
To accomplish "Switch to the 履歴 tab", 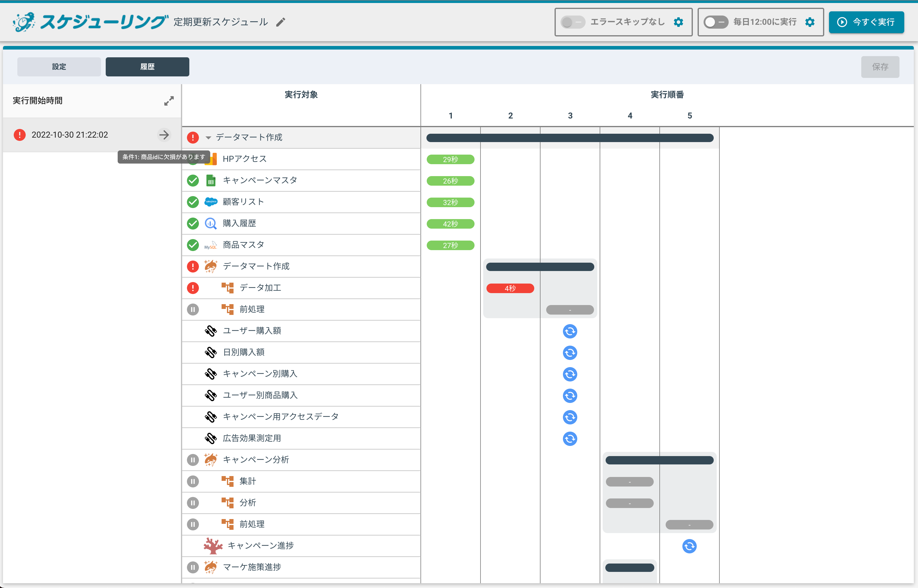I will click(x=148, y=67).
